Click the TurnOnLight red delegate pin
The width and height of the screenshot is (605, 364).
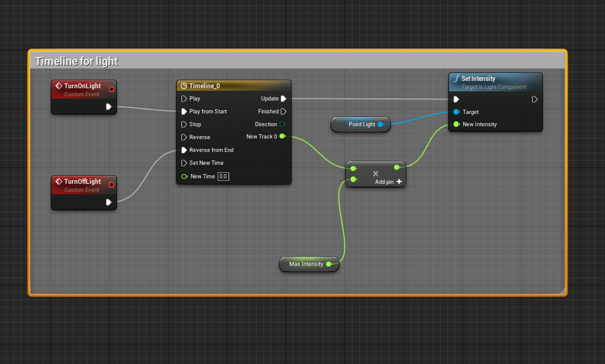pos(111,89)
